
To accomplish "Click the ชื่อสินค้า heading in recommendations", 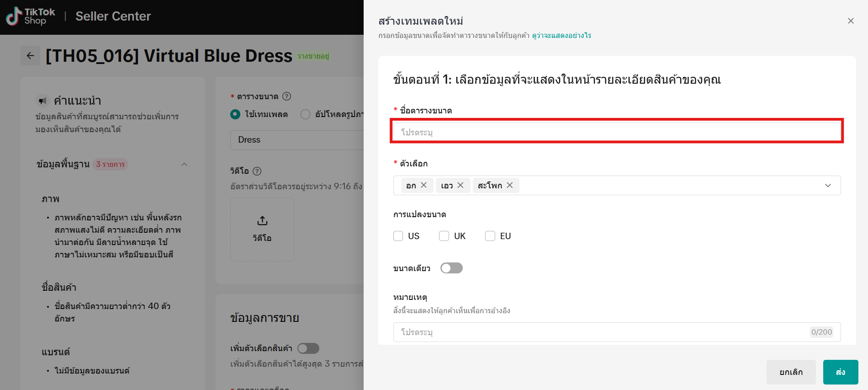I will click(59, 288).
